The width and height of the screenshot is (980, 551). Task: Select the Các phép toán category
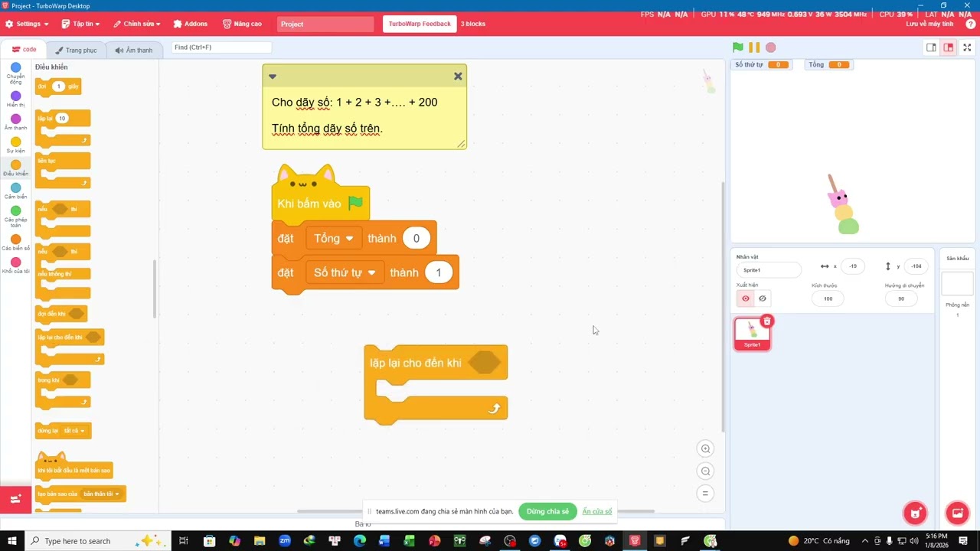[x=15, y=217]
